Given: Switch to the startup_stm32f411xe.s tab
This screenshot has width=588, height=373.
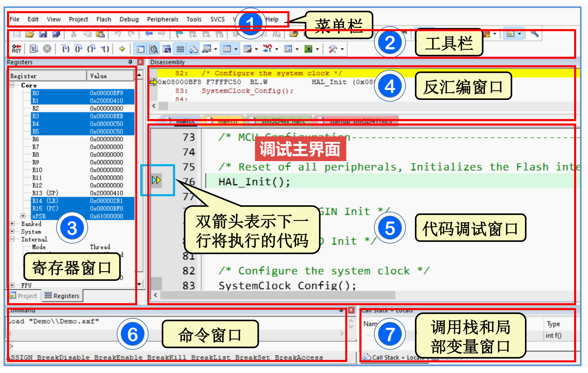Looking at the screenshot, I should [x=356, y=120].
